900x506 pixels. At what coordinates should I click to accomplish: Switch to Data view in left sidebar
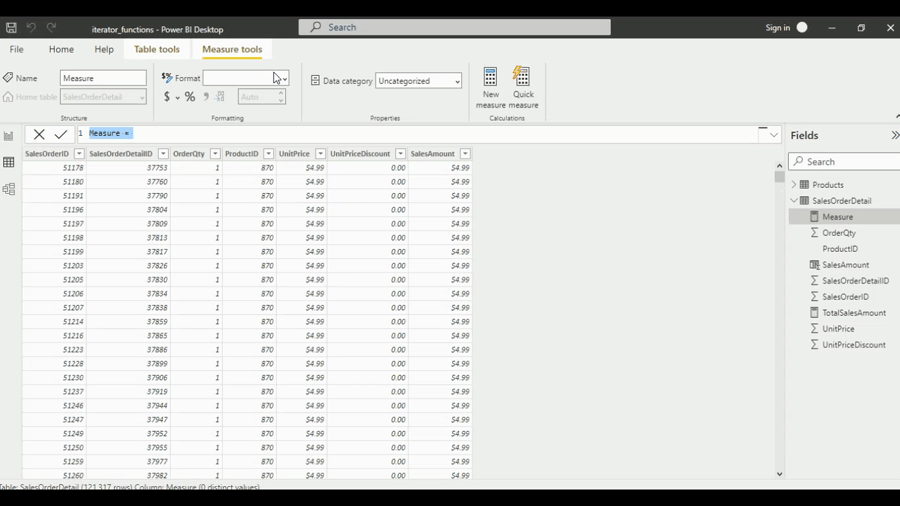9,162
